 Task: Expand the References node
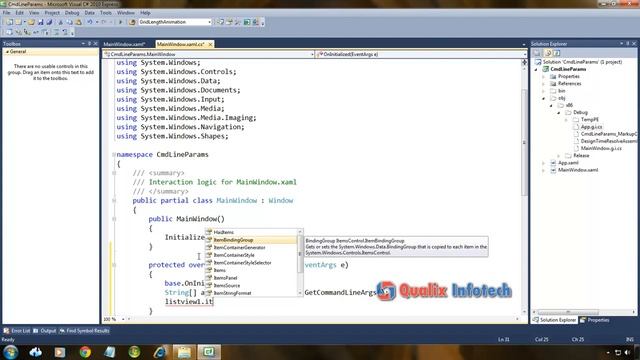click(544, 84)
